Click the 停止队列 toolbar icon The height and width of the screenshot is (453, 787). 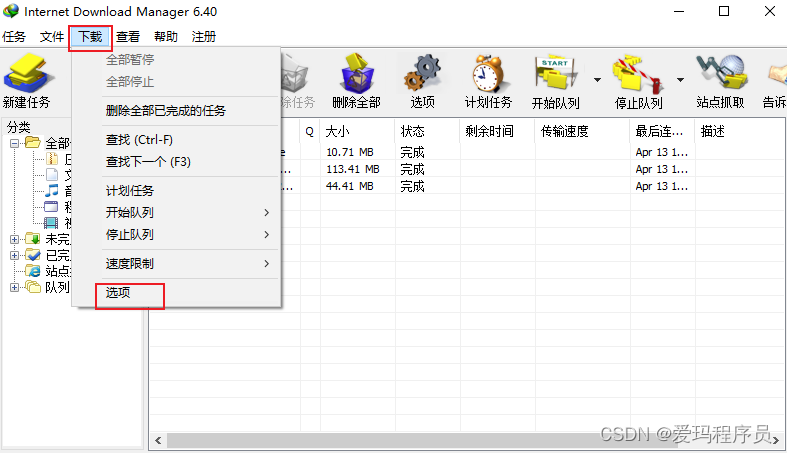[638, 74]
